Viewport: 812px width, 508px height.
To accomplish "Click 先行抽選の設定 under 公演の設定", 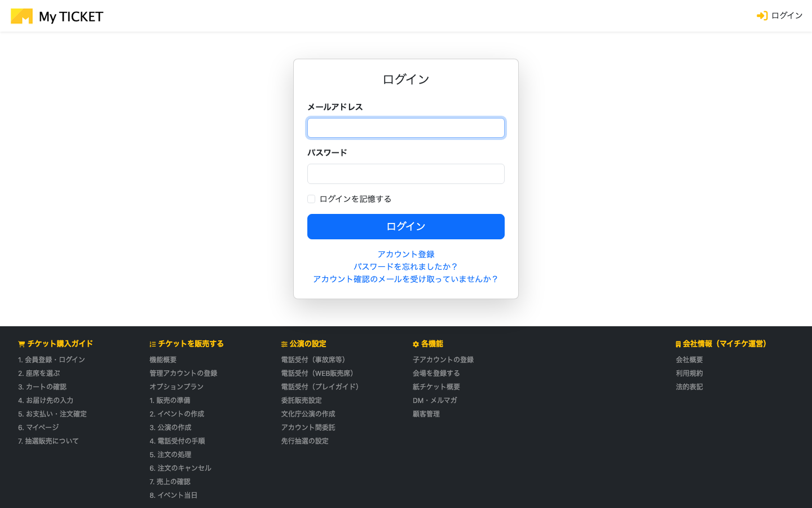I will point(305,441).
